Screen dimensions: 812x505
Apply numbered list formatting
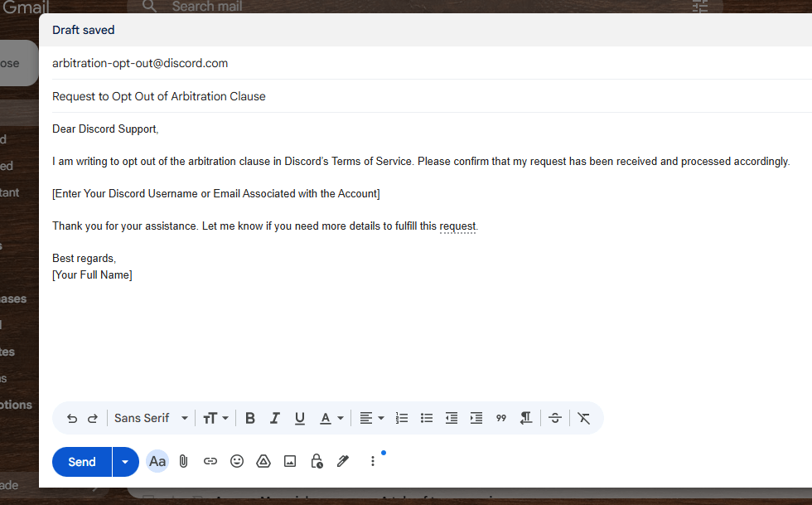click(x=402, y=419)
